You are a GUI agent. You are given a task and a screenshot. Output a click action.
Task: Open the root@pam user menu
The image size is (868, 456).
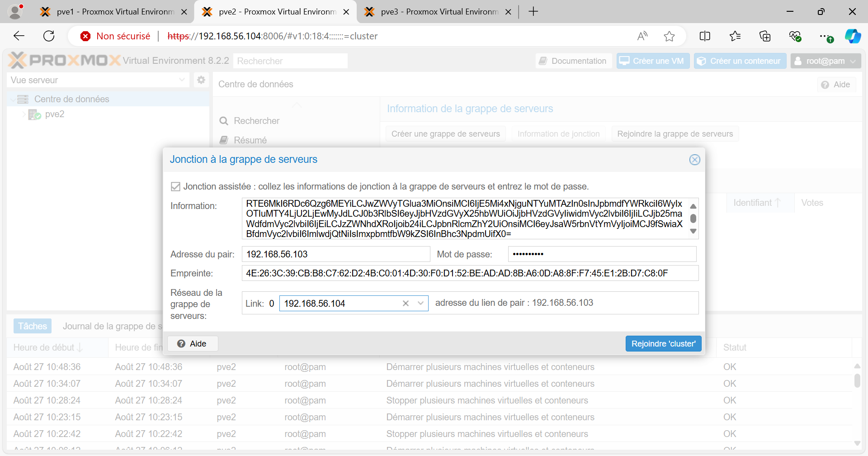pos(826,61)
